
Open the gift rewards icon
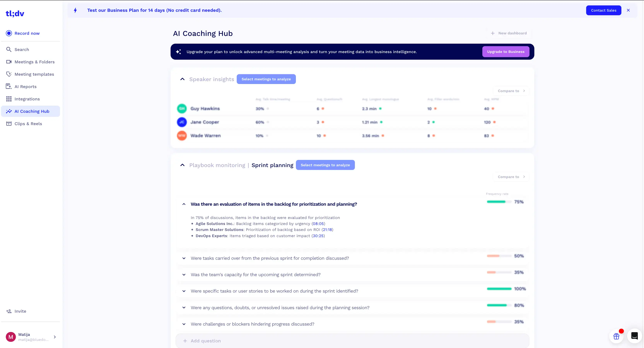(x=616, y=336)
